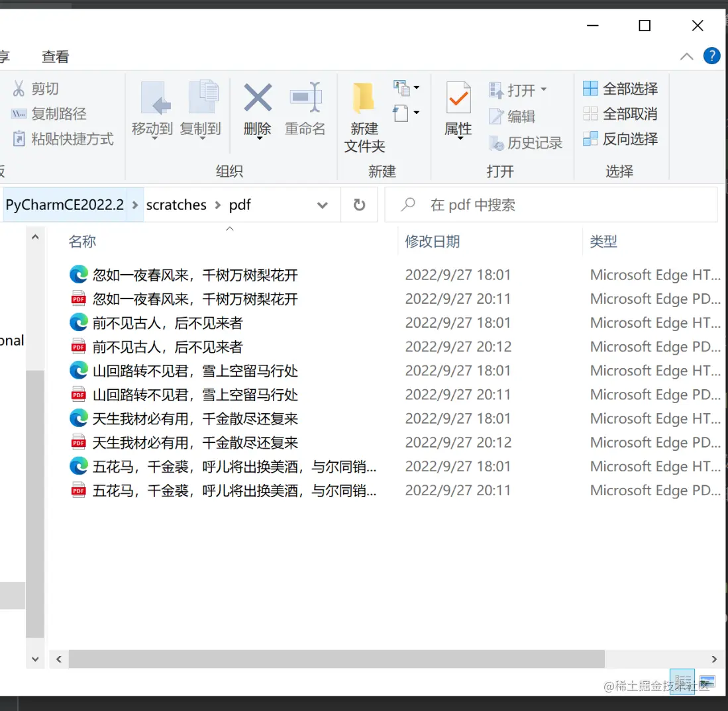Switch to details view icon at bottom right

(x=682, y=681)
